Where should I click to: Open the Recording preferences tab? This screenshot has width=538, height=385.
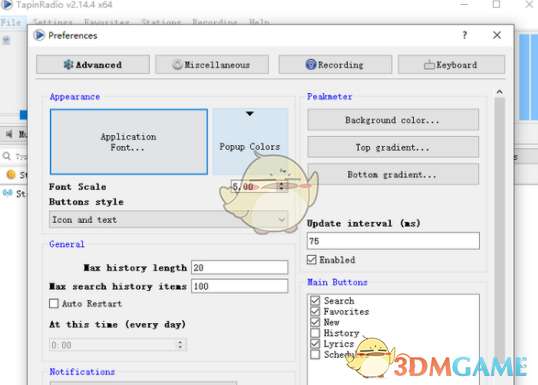point(335,65)
